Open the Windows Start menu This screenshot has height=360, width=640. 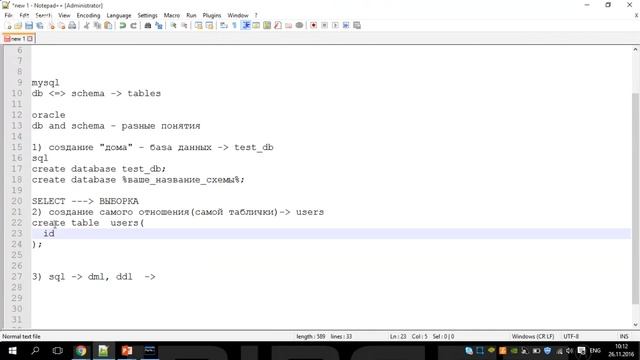click(x=12, y=351)
